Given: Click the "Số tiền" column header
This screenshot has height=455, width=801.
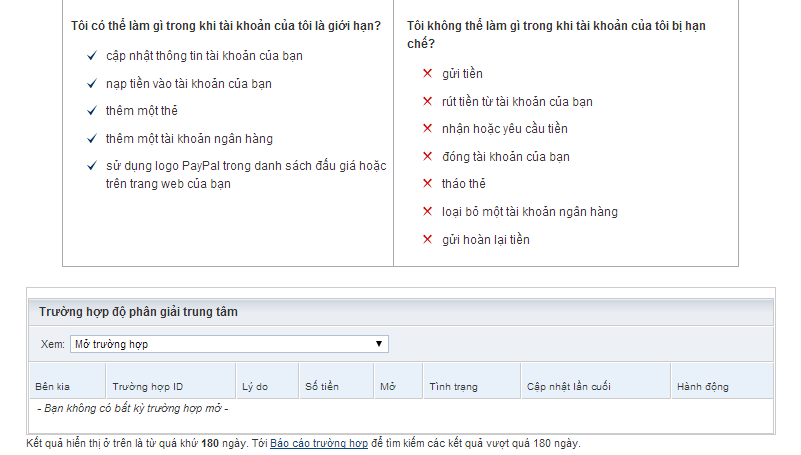Looking at the screenshot, I should (337, 381).
